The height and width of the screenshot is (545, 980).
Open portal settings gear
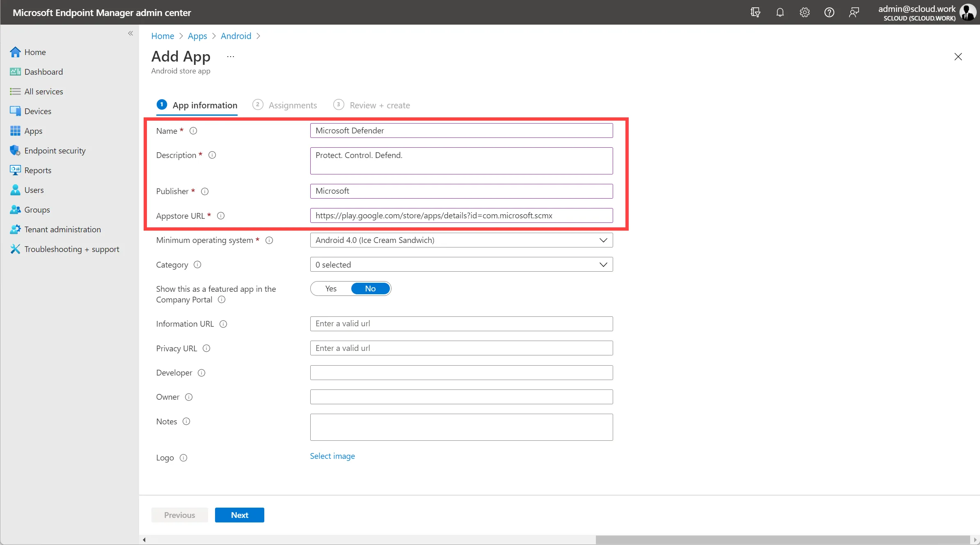pos(804,12)
